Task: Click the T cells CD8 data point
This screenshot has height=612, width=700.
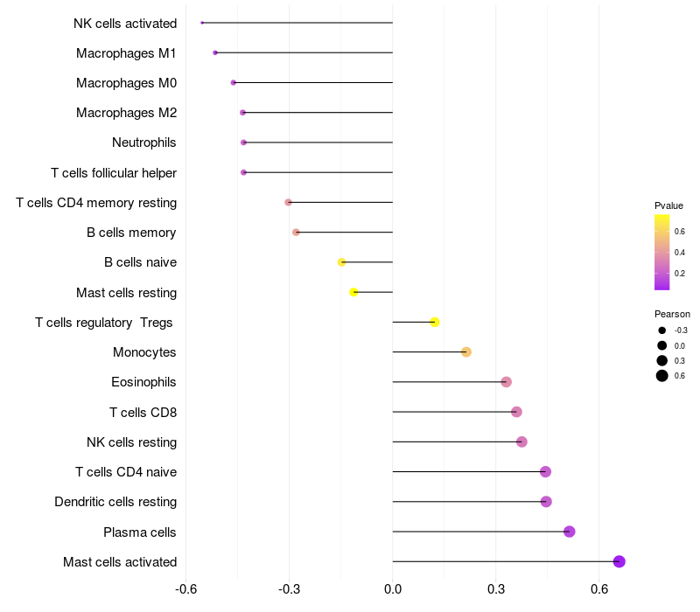Action: pyautogui.click(x=516, y=412)
